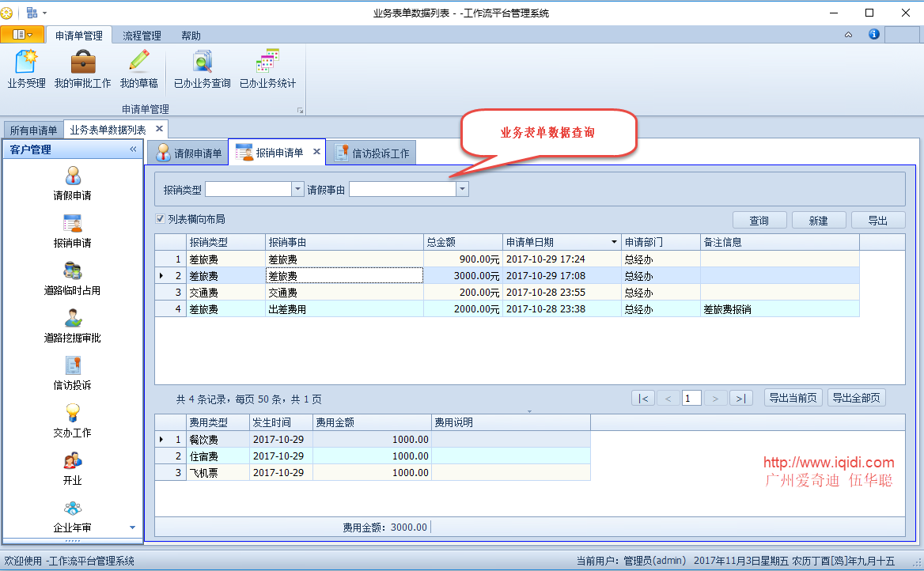Switch to 请假申请单 tab
The width and height of the screenshot is (924, 571).
click(x=188, y=153)
